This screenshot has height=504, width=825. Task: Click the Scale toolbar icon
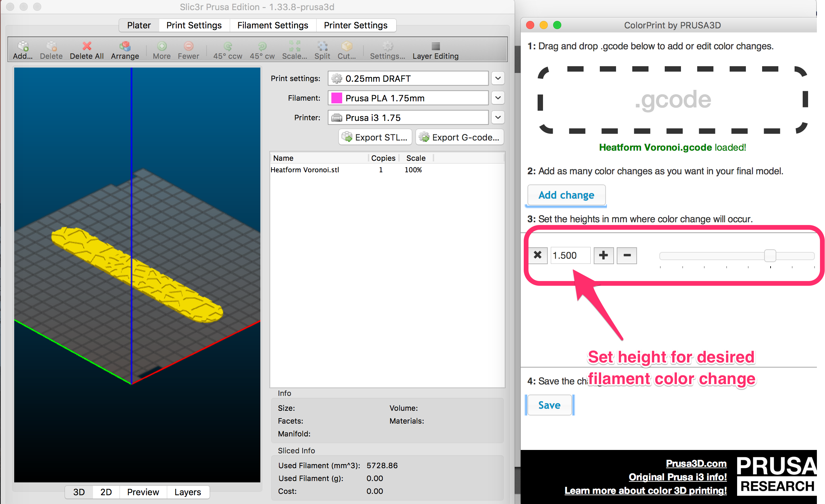(x=294, y=46)
